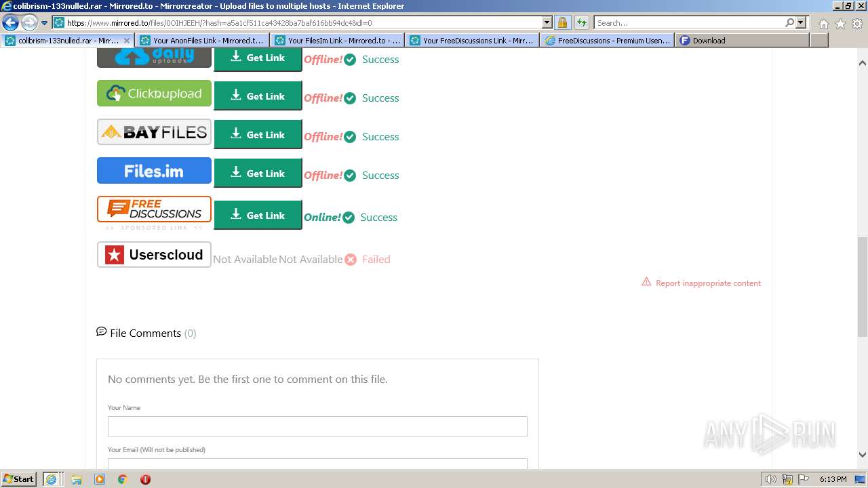Open the red Opera taskbar icon
The width and height of the screenshot is (868, 488).
pos(145,479)
